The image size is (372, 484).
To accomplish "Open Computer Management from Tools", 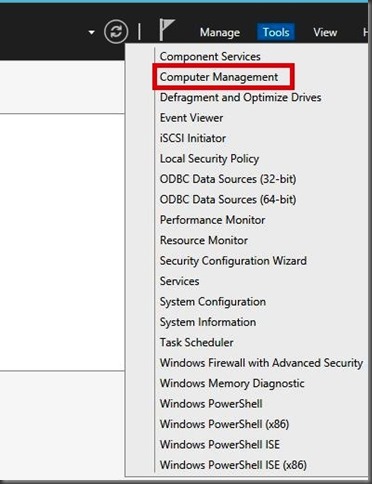I will 219,77.
